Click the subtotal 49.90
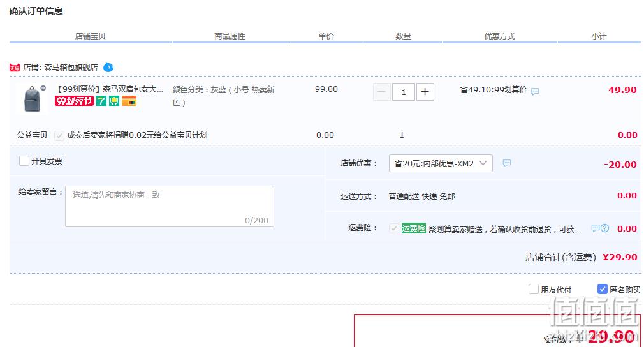This screenshot has height=347, width=644. 622,90
